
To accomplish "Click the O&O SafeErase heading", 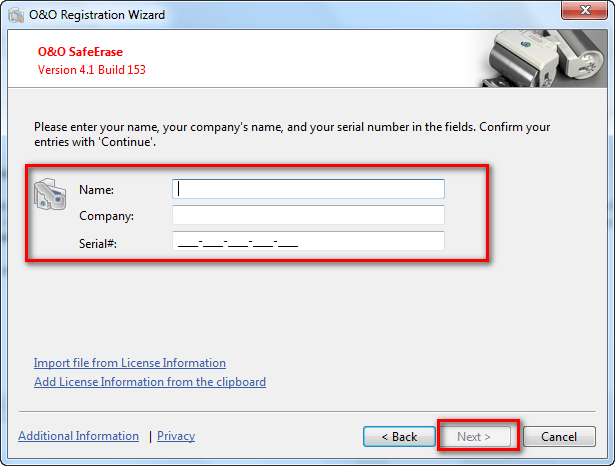I will tap(80, 53).
